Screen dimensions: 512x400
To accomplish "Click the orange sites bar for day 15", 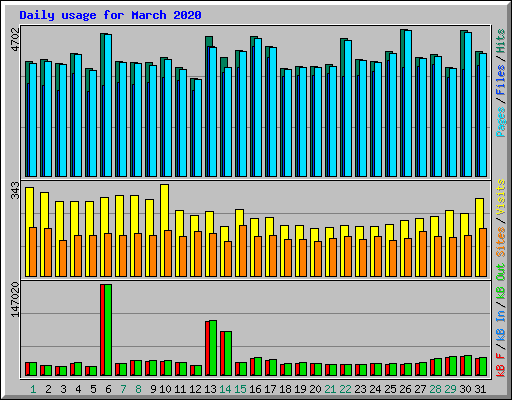I will point(243,251).
